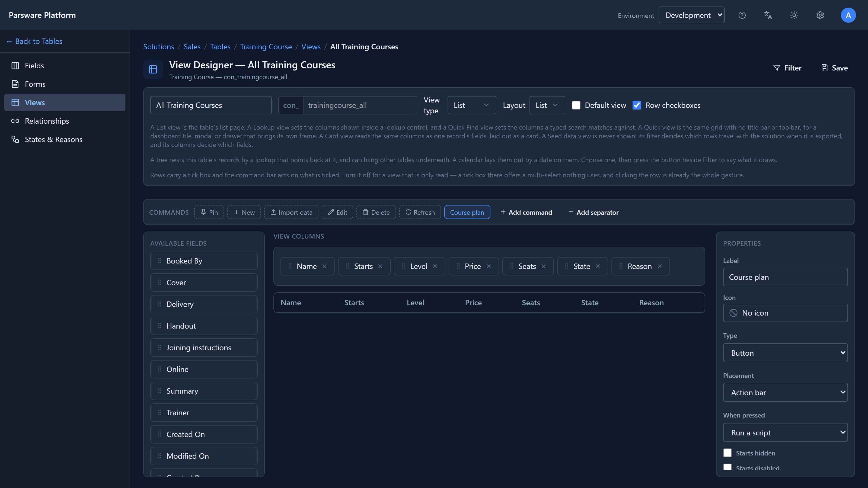Open settings gear in the top bar
868x488 pixels.
[x=820, y=15]
